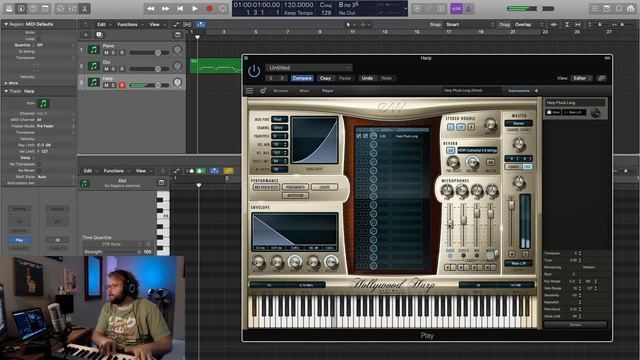
Task: Solo the Dizi track
Action: tap(114, 69)
